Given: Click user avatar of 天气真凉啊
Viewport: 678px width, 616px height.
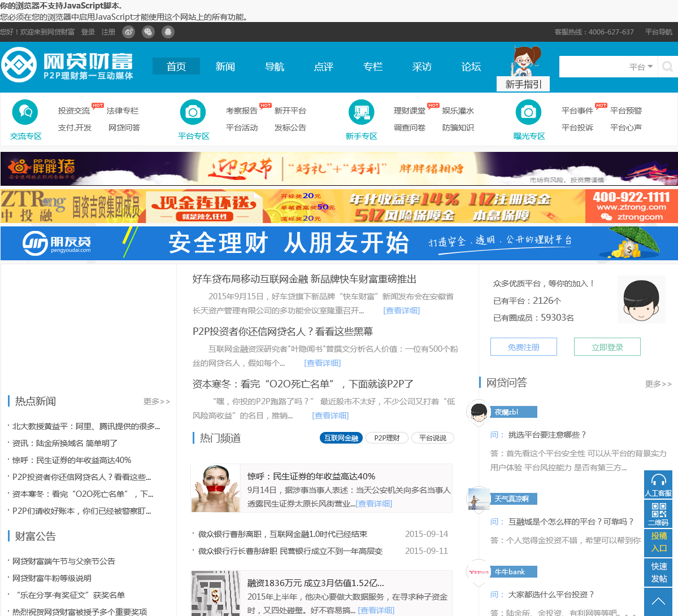Looking at the screenshot, I should pyautogui.click(x=478, y=499).
